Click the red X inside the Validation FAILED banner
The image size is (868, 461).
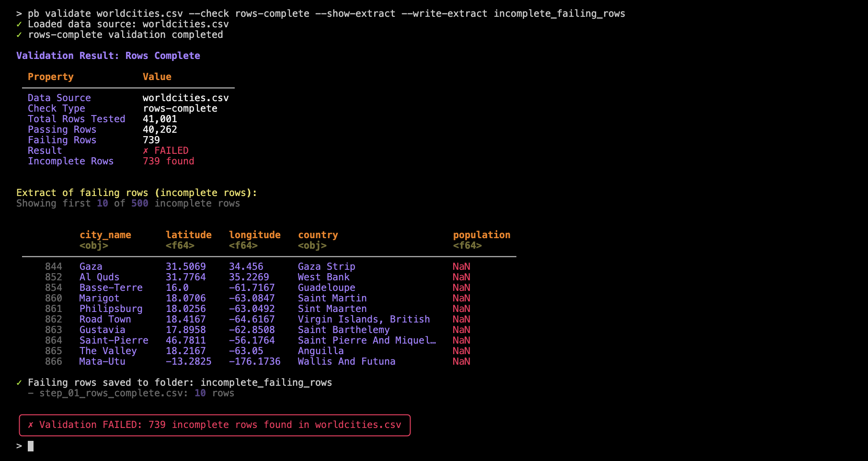(x=31, y=425)
